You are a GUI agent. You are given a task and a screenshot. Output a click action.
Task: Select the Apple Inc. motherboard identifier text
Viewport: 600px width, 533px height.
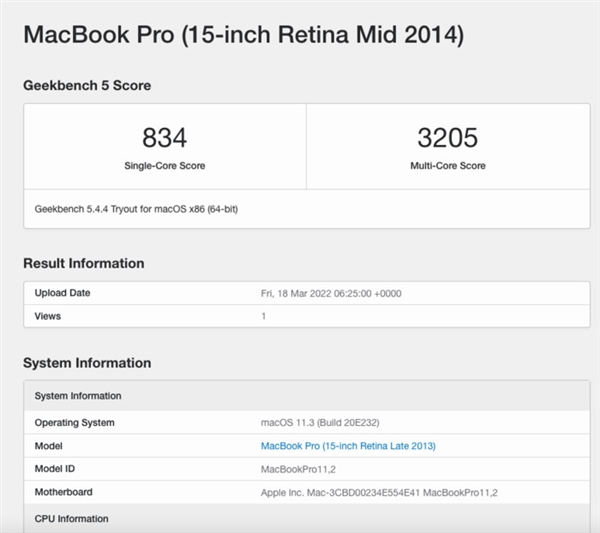pos(379,493)
